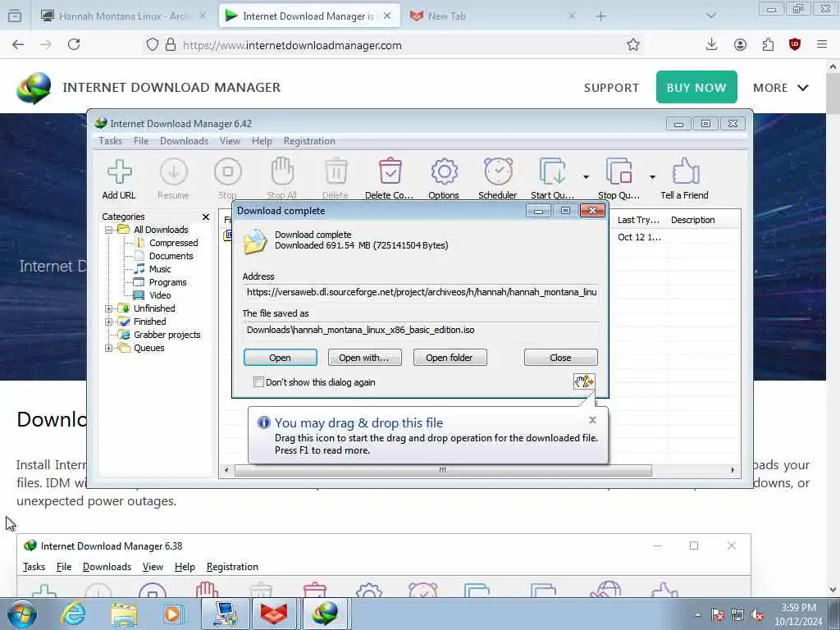Select the Compressed category
This screenshot has height=630, width=840.
coord(174,243)
